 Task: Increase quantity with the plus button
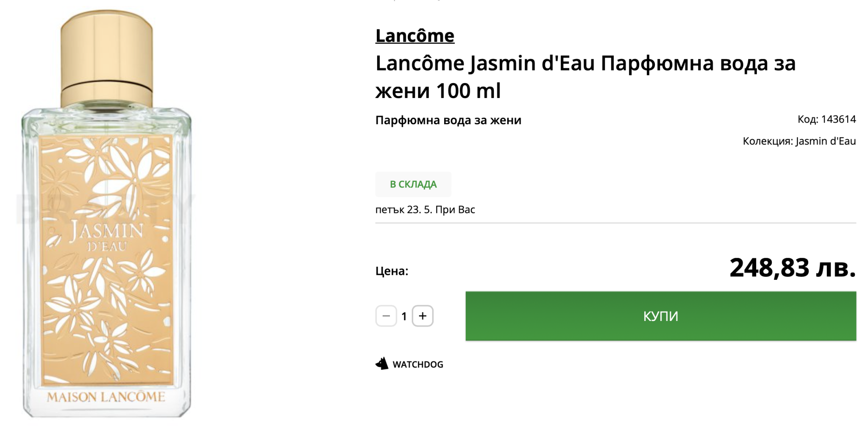pos(423,316)
